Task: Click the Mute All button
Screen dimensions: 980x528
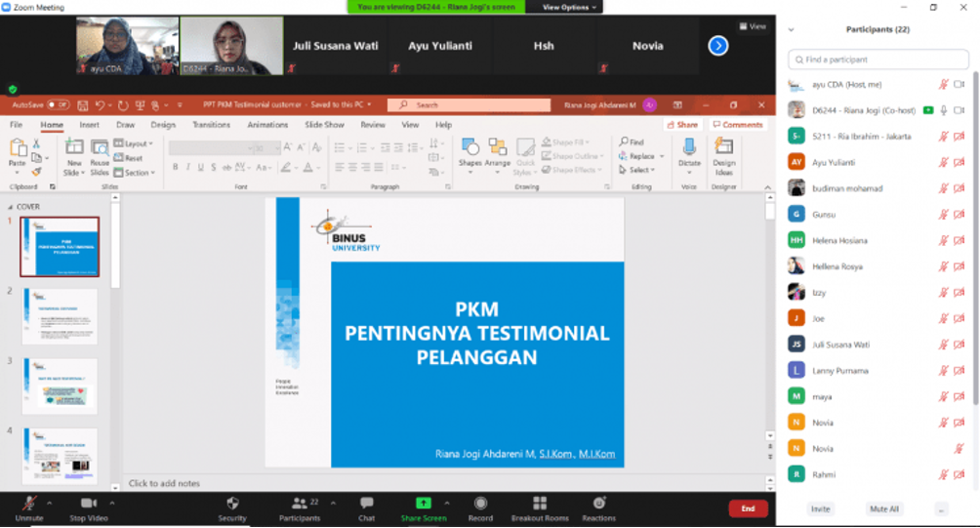Action: point(883,509)
